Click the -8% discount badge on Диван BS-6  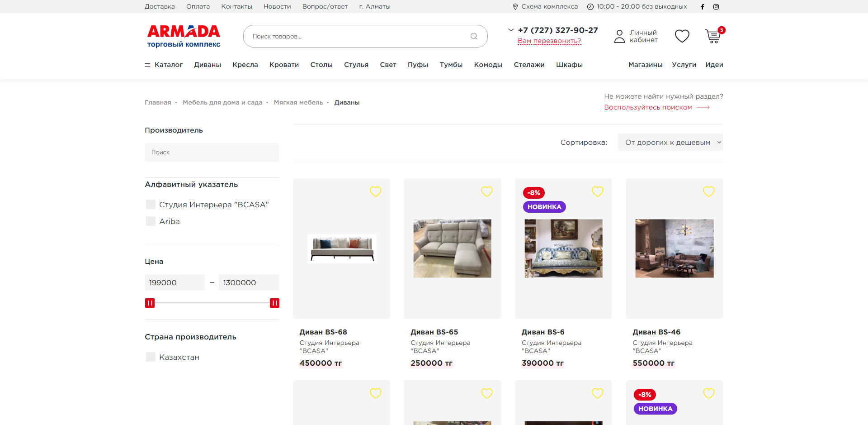coord(534,193)
